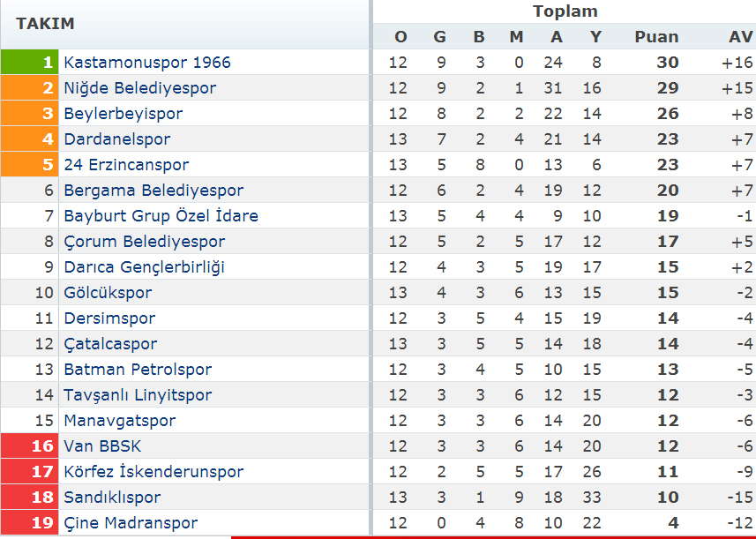
Task: Select Bayburt Grup Özel İdare
Action: pos(161,216)
